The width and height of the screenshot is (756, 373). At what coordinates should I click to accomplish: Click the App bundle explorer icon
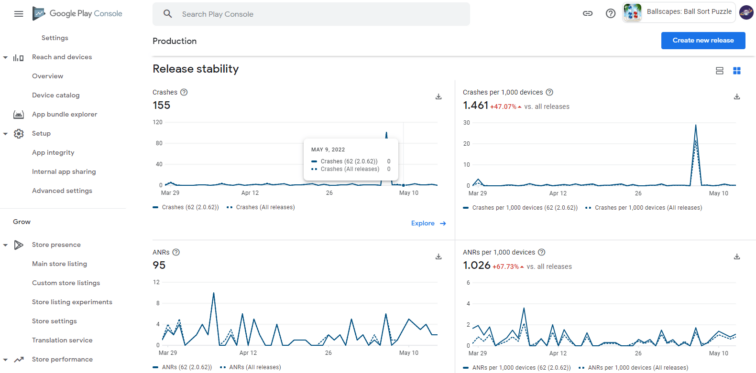click(18, 115)
